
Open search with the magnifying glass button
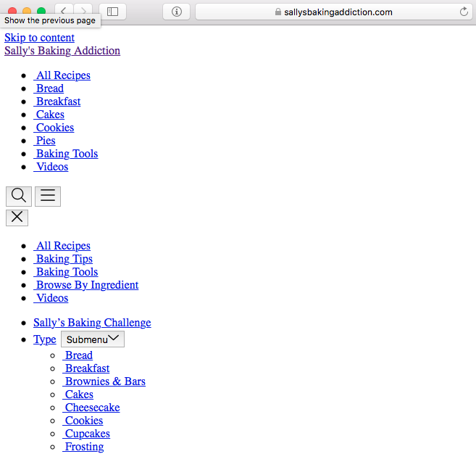(19, 197)
